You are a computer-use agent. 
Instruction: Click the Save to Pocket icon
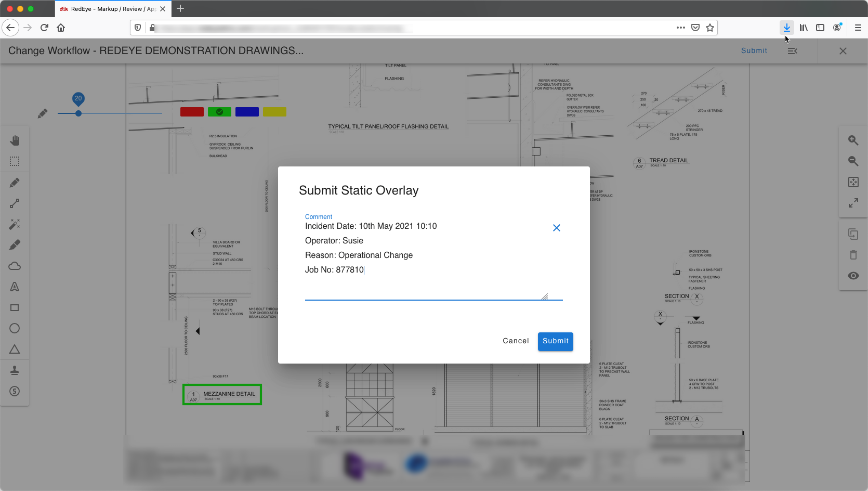[x=695, y=28]
